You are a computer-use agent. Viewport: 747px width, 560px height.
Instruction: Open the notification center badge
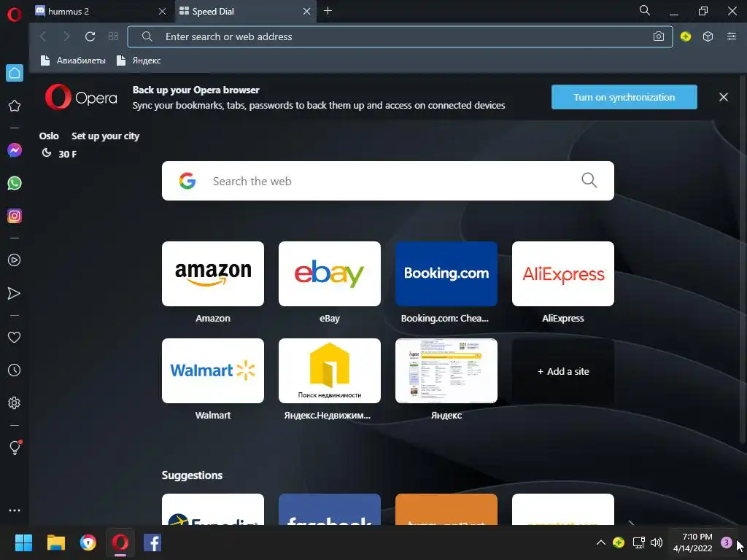click(726, 542)
